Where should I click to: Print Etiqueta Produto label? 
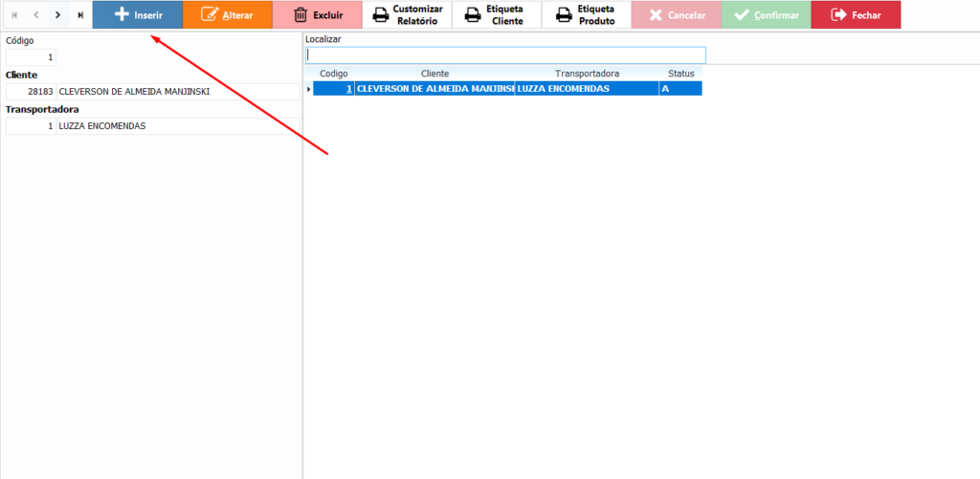point(587,15)
